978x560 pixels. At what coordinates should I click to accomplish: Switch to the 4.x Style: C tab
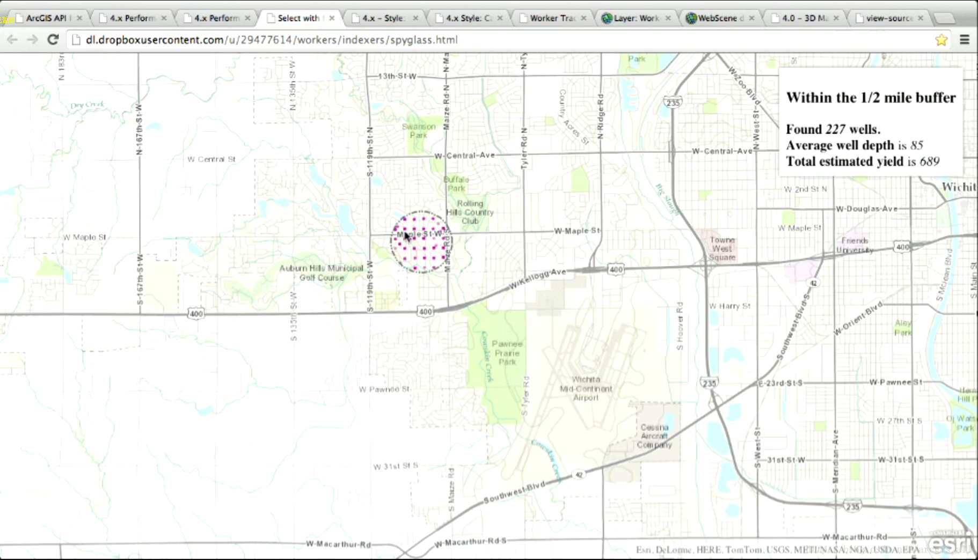pos(468,18)
